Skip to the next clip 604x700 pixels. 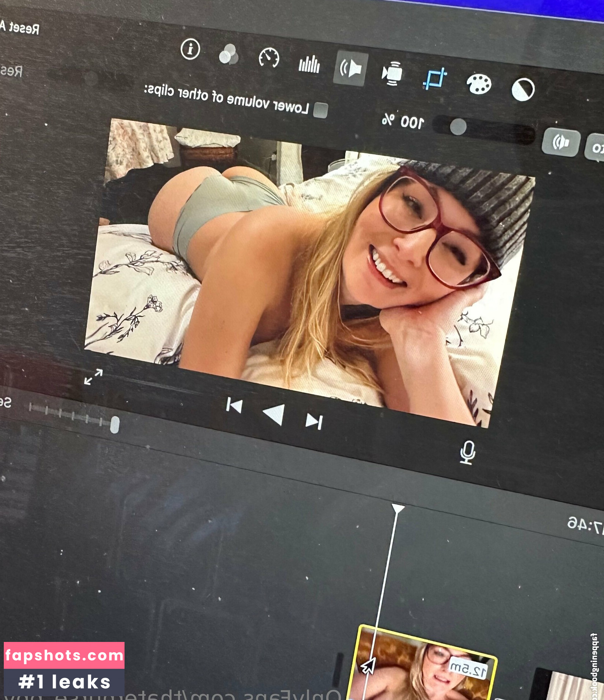tap(314, 421)
